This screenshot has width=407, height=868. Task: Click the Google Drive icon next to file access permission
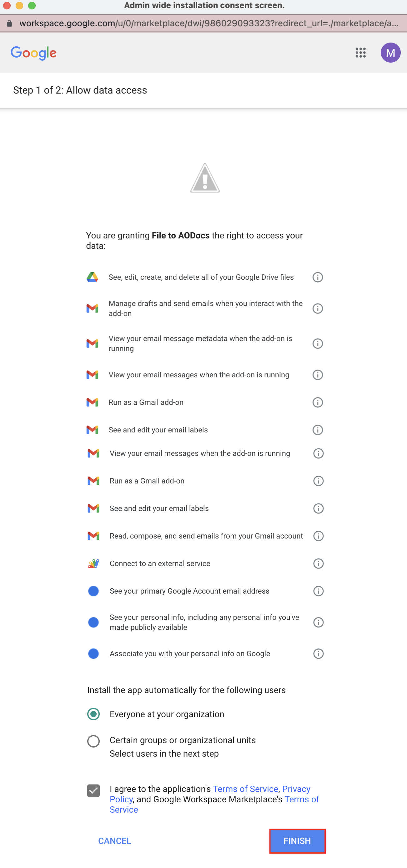tap(93, 277)
